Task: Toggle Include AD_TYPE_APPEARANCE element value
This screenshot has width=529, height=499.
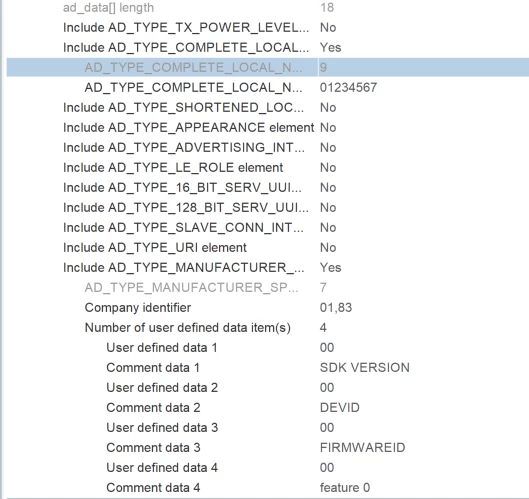Action: tap(328, 128)
